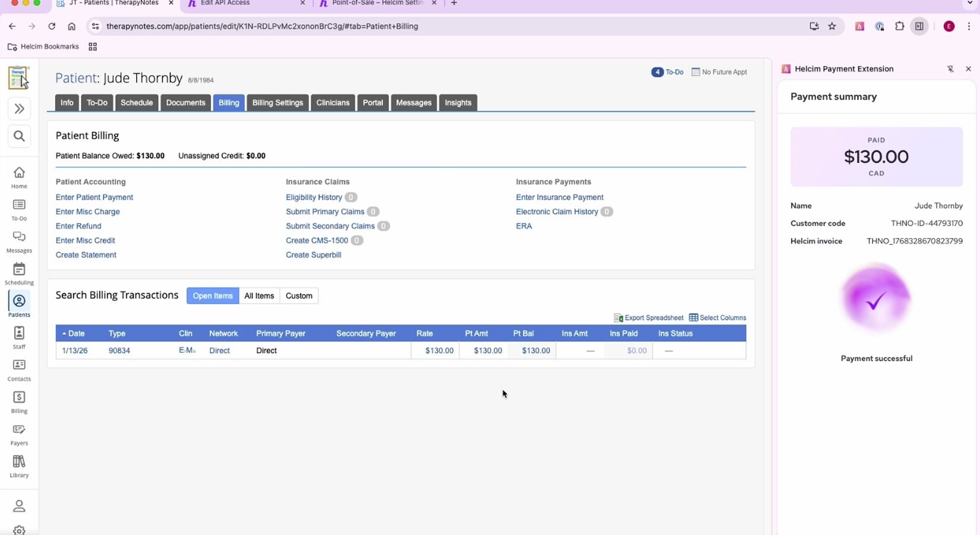Open Eligibility History link

(x=314, y=197)
